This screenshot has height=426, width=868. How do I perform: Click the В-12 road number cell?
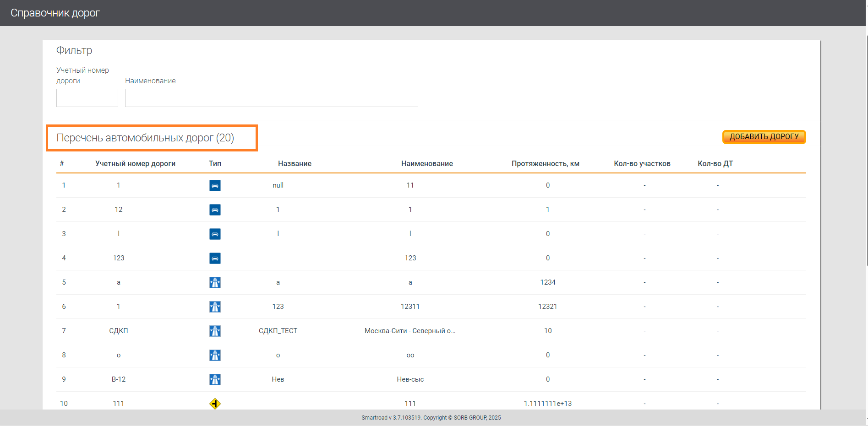point(119,379)
